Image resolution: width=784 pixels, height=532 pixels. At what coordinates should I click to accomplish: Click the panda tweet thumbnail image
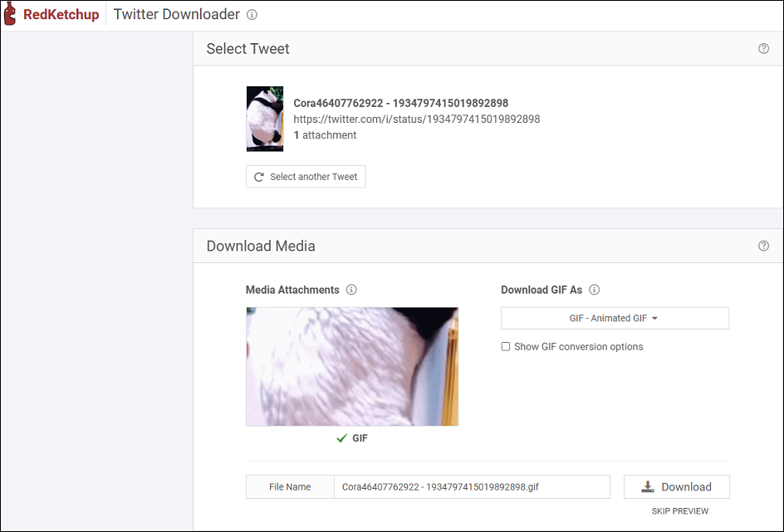click(265, 119)
